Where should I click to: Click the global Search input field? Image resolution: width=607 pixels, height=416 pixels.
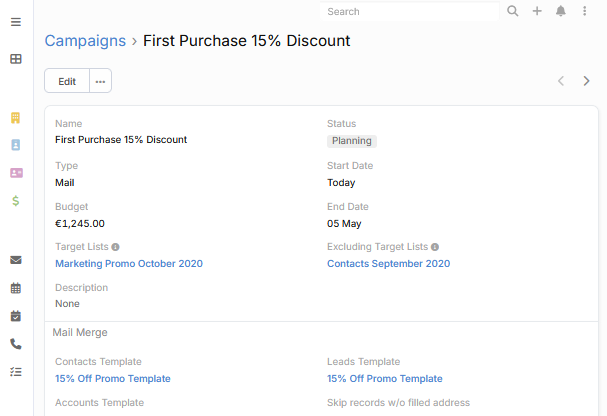pos(410,12)
